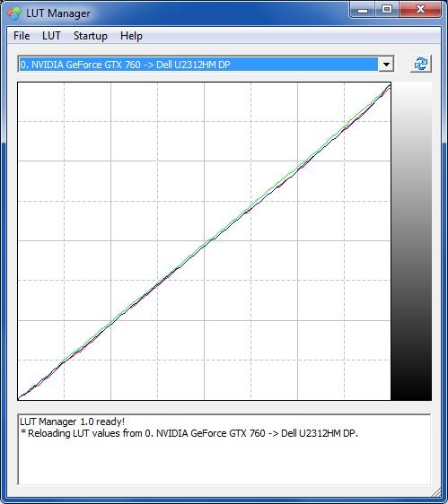This screenshot has height=504, width=448.
Task: Click the LUT Manager app icon in title bar
Action: point(14,13)
